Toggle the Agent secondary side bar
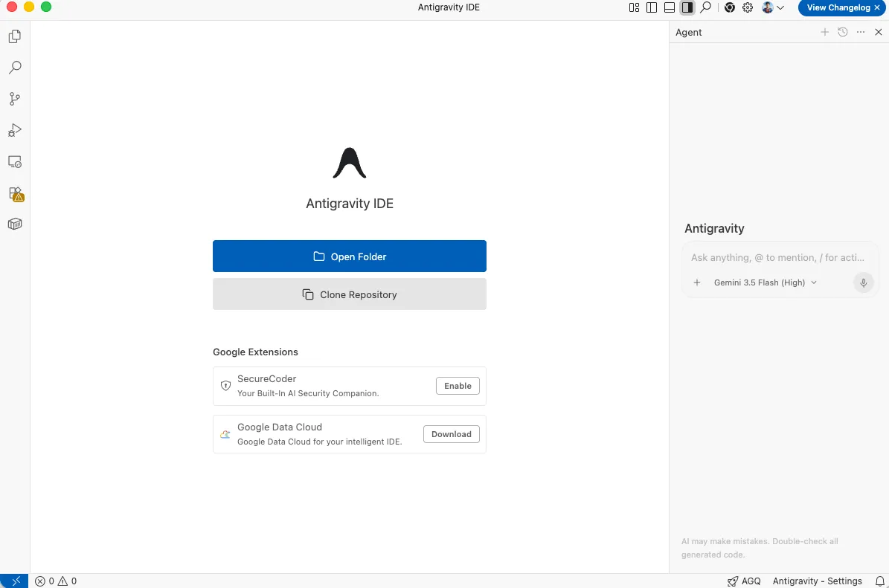889x588 pixels. pos(687,7)
